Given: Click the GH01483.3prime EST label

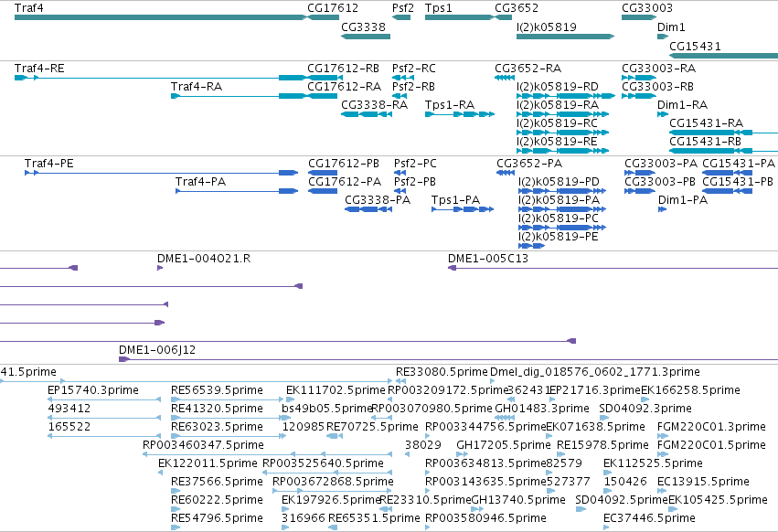Looking at the screenshot, I should [542, 409].
